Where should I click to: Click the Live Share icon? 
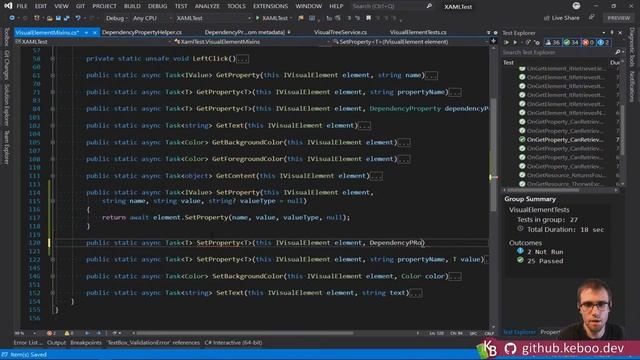(547, 18)
